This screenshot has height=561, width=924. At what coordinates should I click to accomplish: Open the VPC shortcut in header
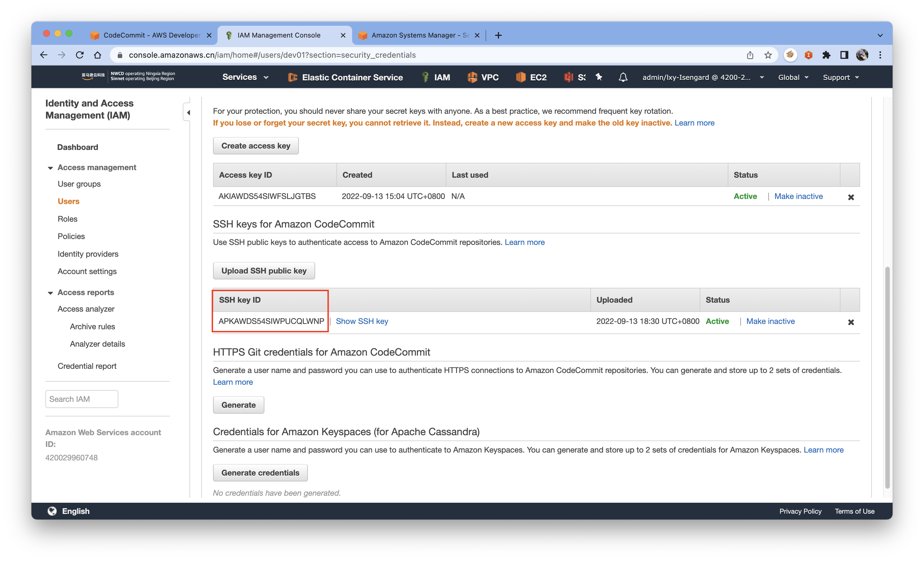(x=483, y=77)
